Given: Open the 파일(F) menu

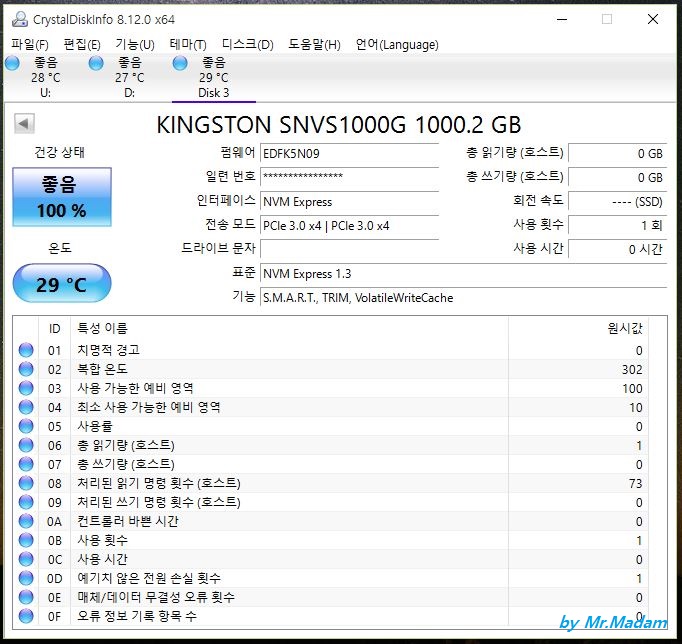Looking at the screenshot, I should point(30,44).
